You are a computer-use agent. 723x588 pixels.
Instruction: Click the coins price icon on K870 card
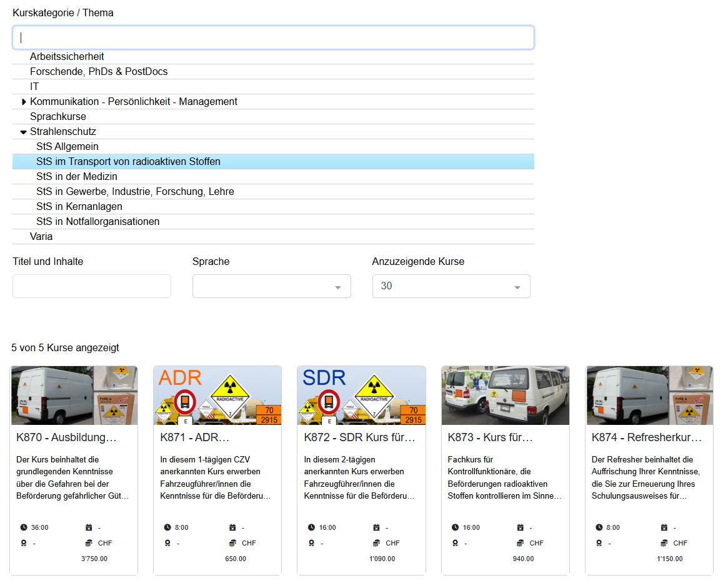89,543
